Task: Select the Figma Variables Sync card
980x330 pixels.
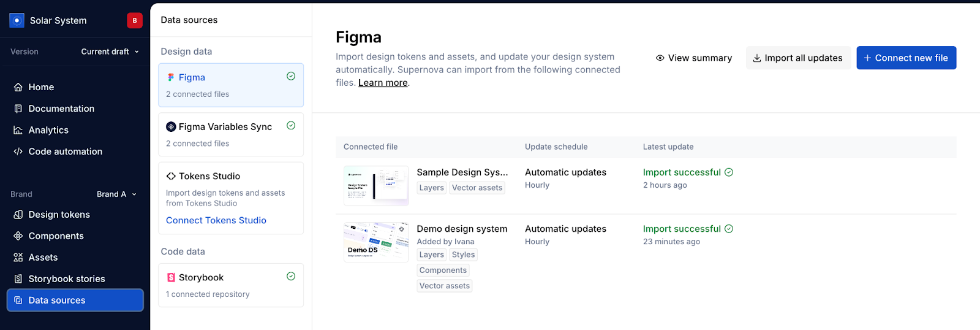Action: [x=231, y=134]
